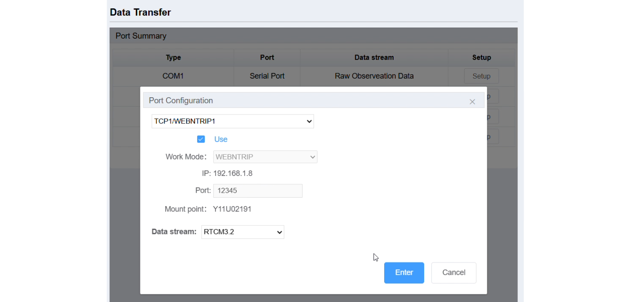Close the Port Configuration dialog
Viewport: 644px width, 302px height.
click(x=472, y=102)
